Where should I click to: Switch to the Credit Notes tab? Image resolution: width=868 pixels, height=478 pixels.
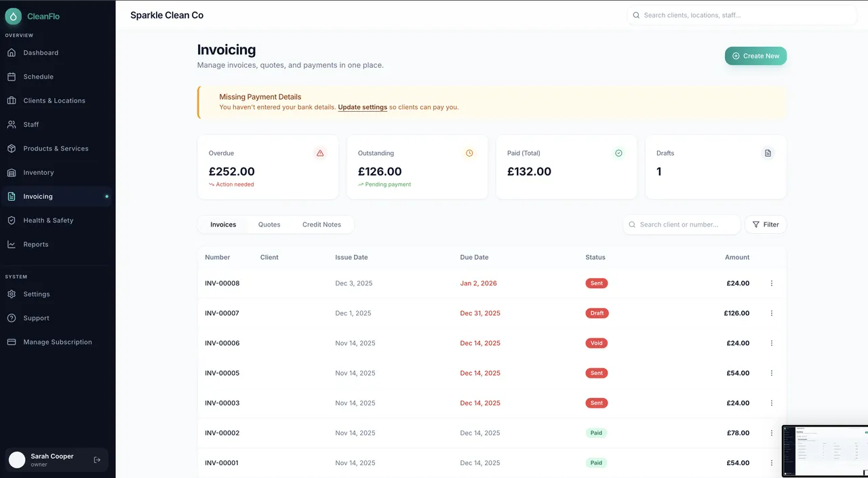321,224
